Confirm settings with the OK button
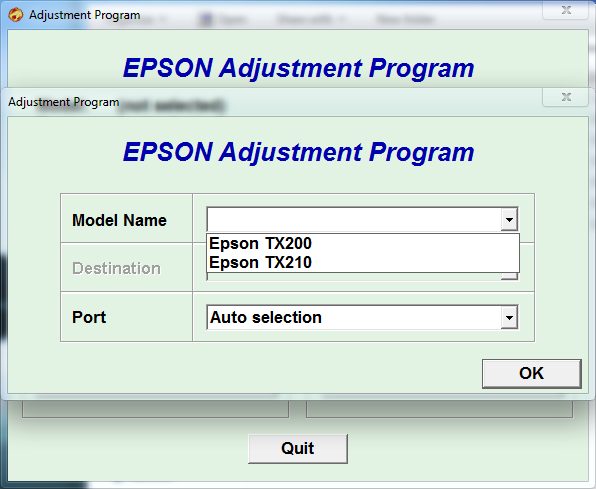596x489 pixels. [x=531, y=373]
